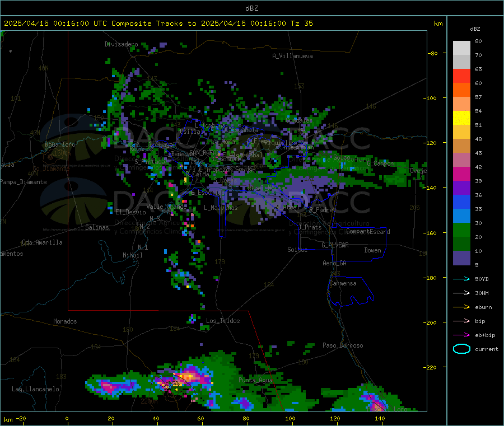Click the 'Morados' map label
Viewport: 504px width, 426px height.
tap(65, 321)
